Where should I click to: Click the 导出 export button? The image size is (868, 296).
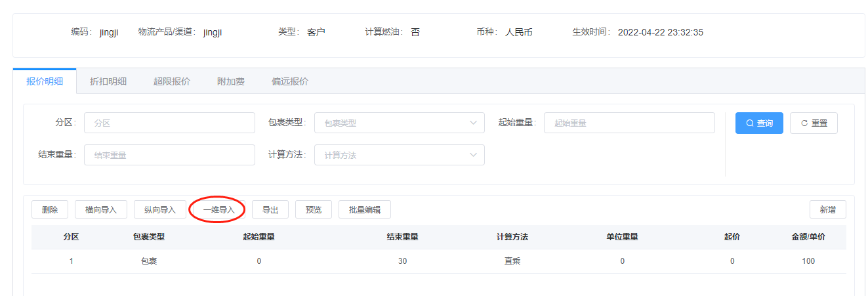click(270, 209)
